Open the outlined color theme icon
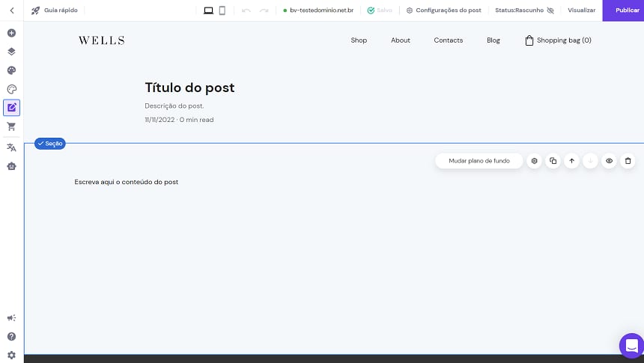644x363 pixels. coord(11,89)
